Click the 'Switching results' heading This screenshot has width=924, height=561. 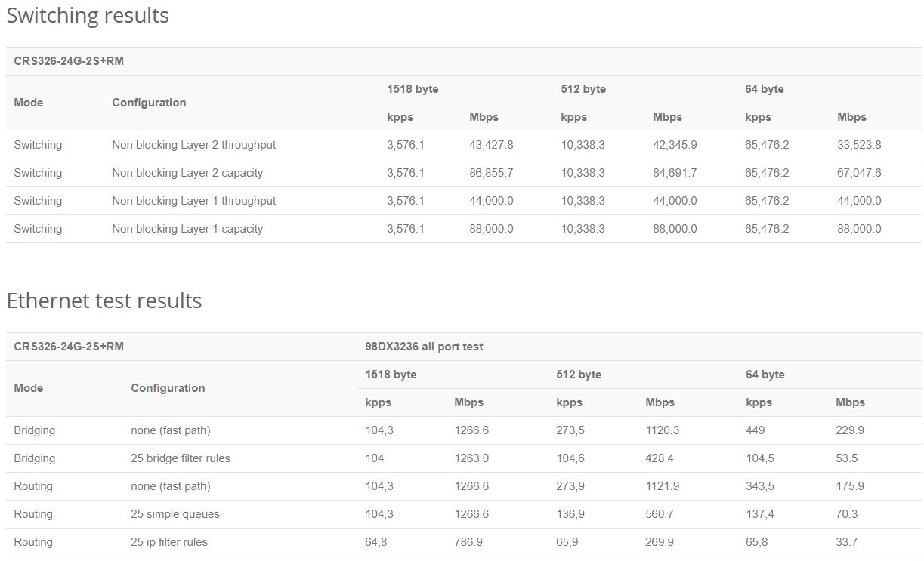88,16
